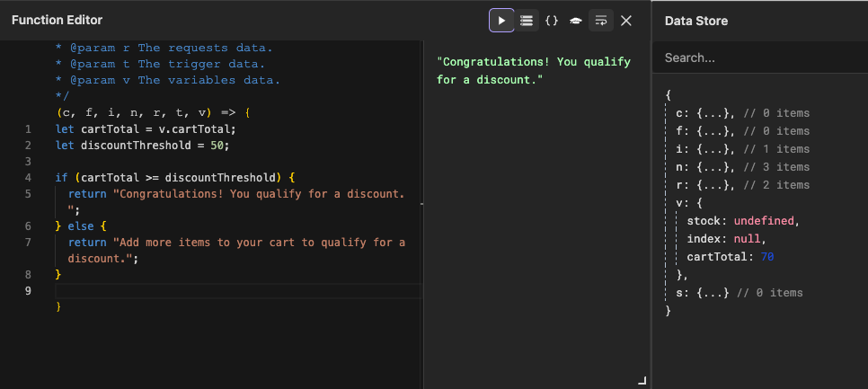The image size is (868, 389).
Task: Run the function with the play button
Action: (501, 21)
